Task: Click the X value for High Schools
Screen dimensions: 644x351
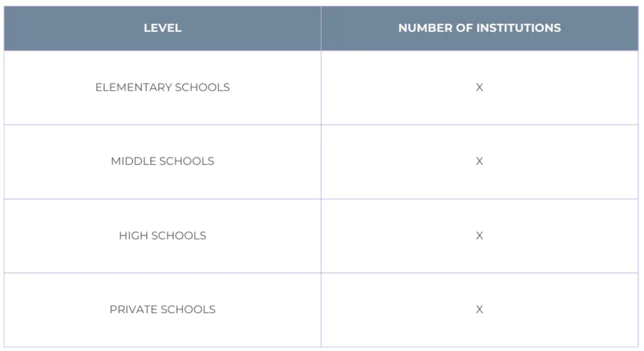Action: pos(479,235)
